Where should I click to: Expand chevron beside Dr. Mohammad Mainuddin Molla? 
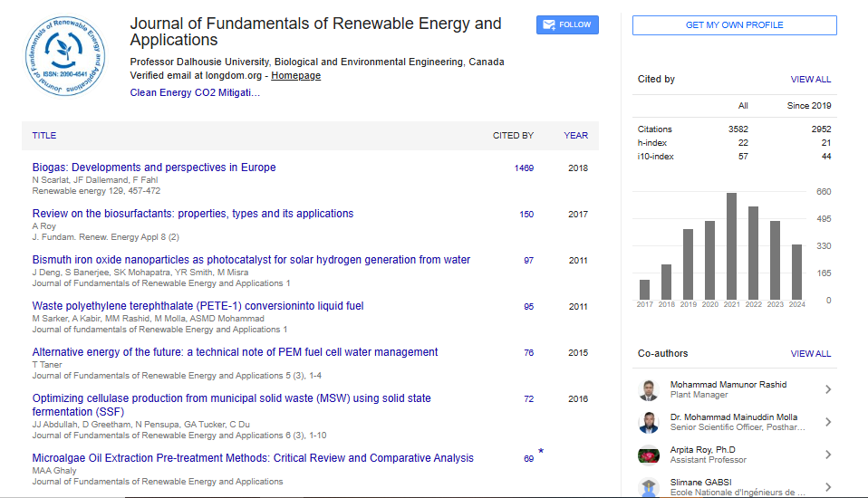coord(827,423)
